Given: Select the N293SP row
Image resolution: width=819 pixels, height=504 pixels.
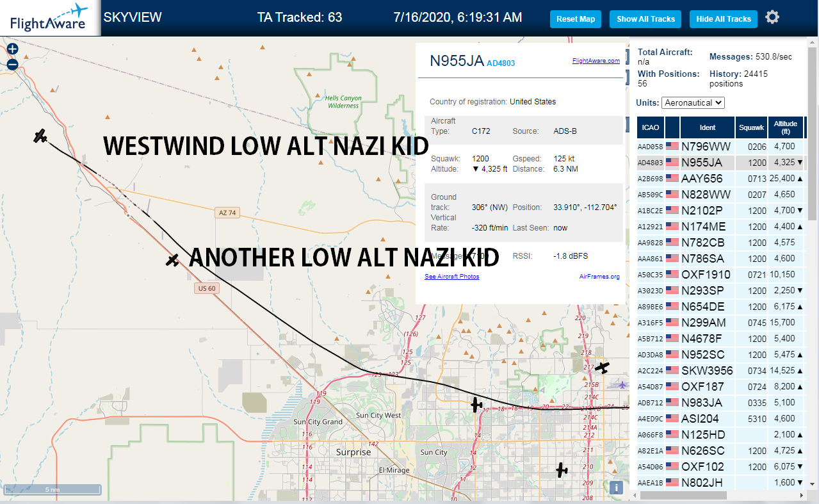Looking at the screenshot, I should [720, 291].
